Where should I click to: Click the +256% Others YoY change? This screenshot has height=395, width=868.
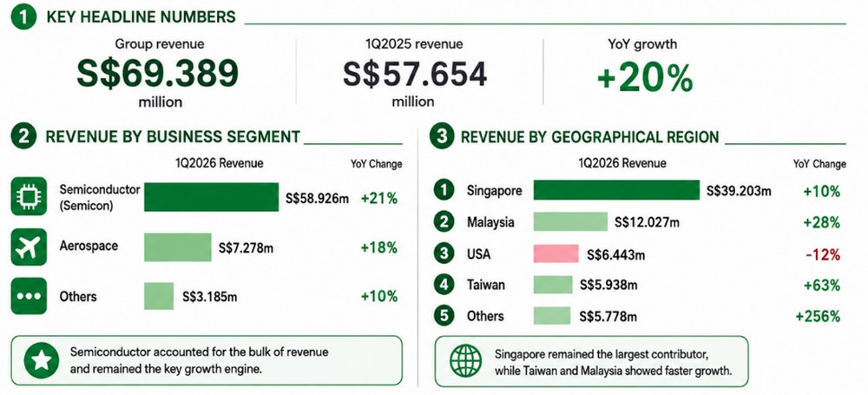[x=819, y=317]
